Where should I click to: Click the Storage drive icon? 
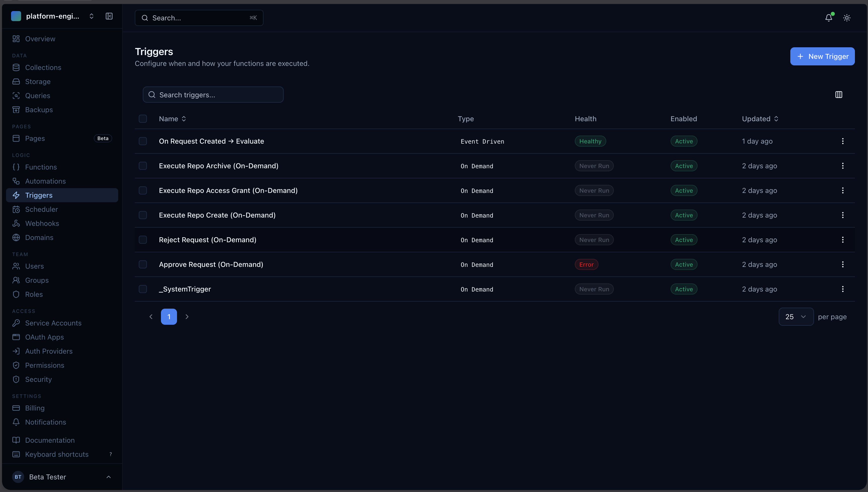coord(16,81)
